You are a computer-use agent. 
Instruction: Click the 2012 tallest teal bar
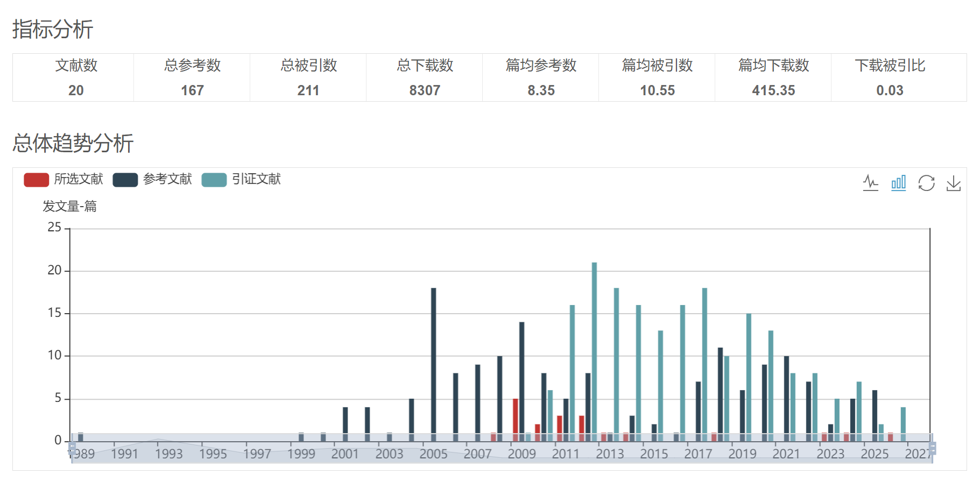click(594, 352)
